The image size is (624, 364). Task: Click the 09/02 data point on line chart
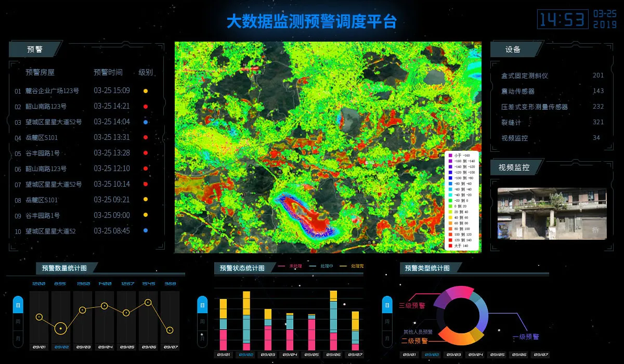(61, 328)
